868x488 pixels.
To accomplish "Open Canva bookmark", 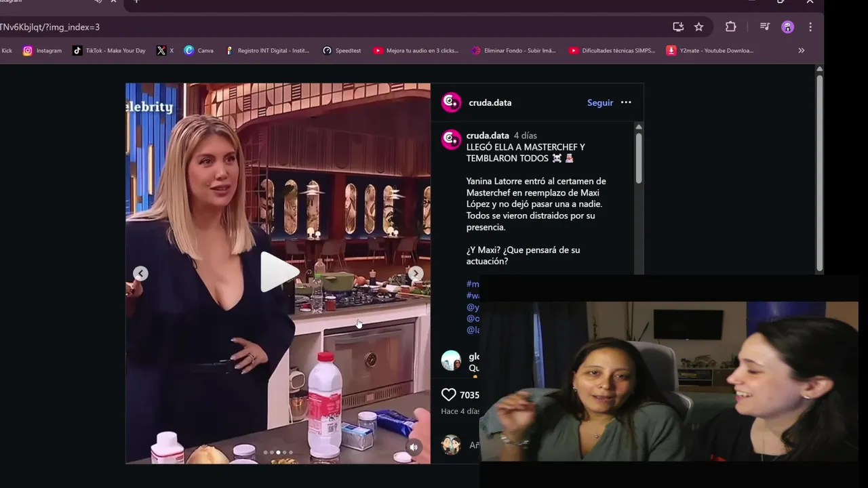I will (x=199, y=50).
